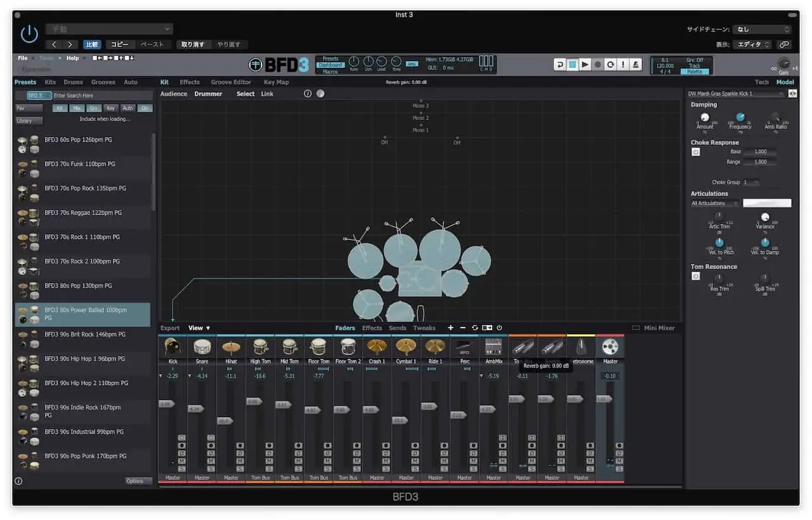Select the Cymbal 1 channel icon

coord(406,347)
